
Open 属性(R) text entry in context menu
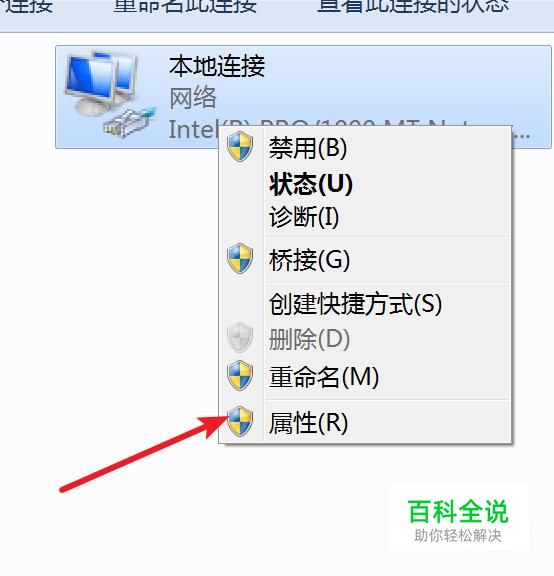(x=308, y=422)
